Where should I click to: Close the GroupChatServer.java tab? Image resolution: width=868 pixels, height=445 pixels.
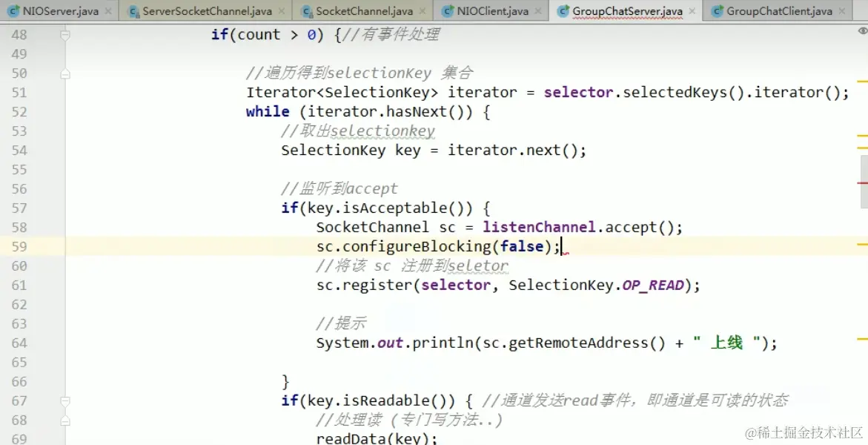coord(692,11)
